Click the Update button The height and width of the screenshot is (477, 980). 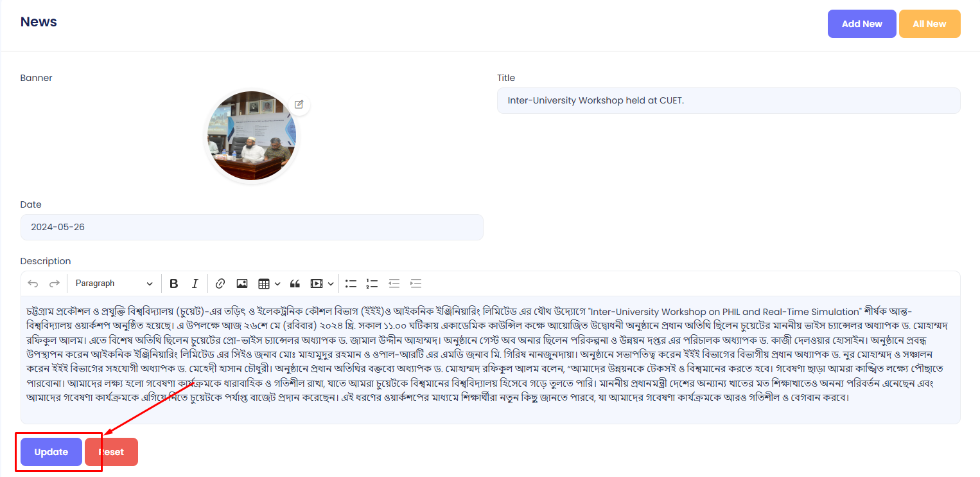coord(51,452)
